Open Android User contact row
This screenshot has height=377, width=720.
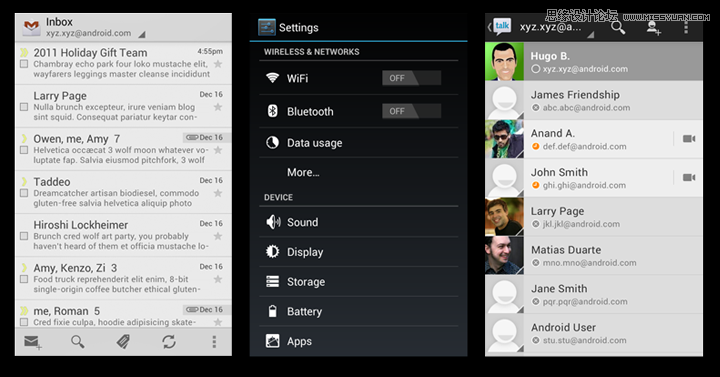(x=594, y=333)
